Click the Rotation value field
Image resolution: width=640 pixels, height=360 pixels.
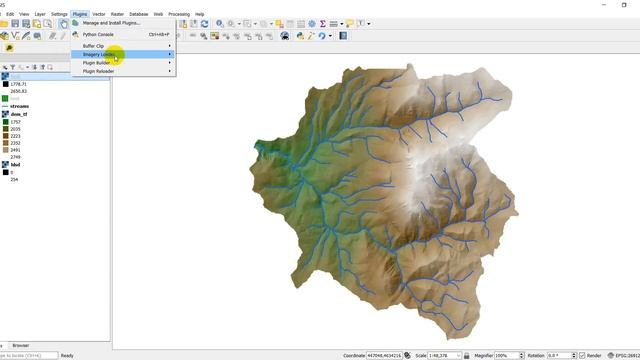pyautogui.click(x=559, y=356)
